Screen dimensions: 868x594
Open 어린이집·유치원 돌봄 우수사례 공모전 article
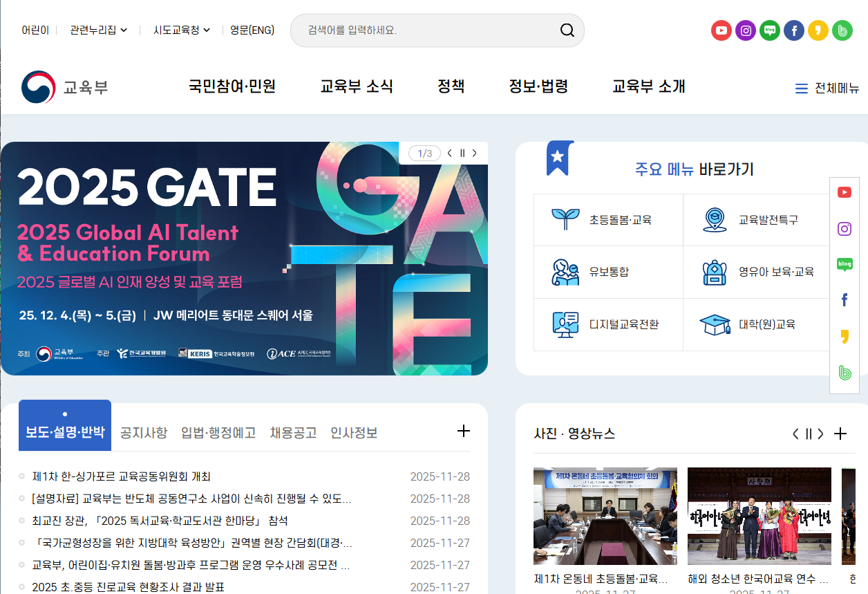tap(191, 565)
